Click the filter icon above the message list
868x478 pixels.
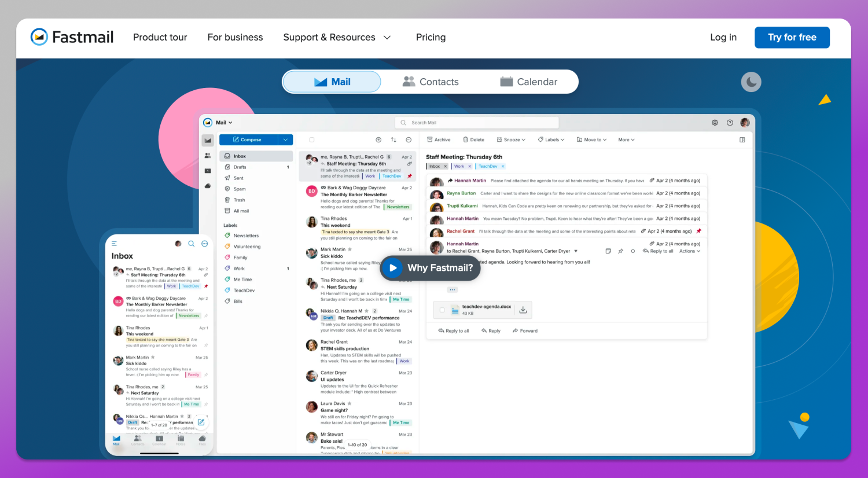tap(378, 140)
